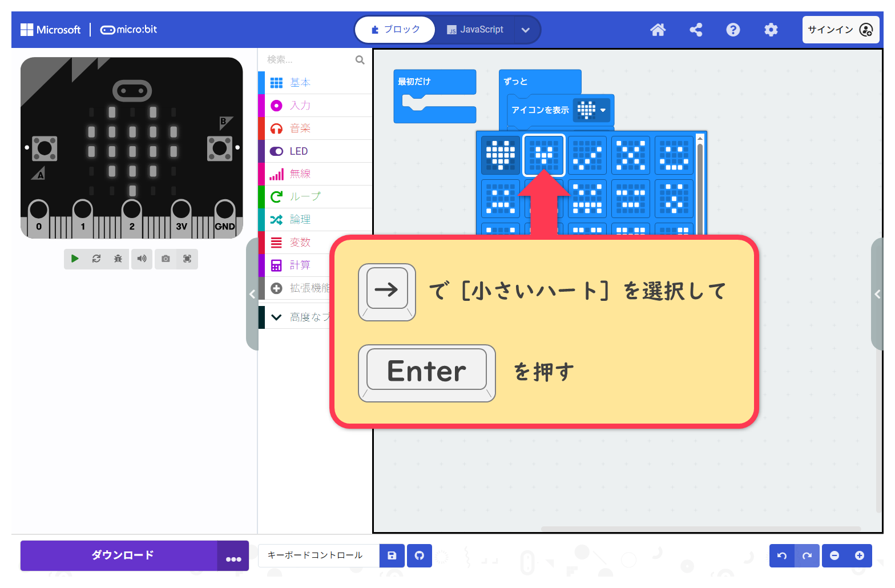Open more download options three-dots button
This screenshot has width=895, height=588.
tap(233, 556)
